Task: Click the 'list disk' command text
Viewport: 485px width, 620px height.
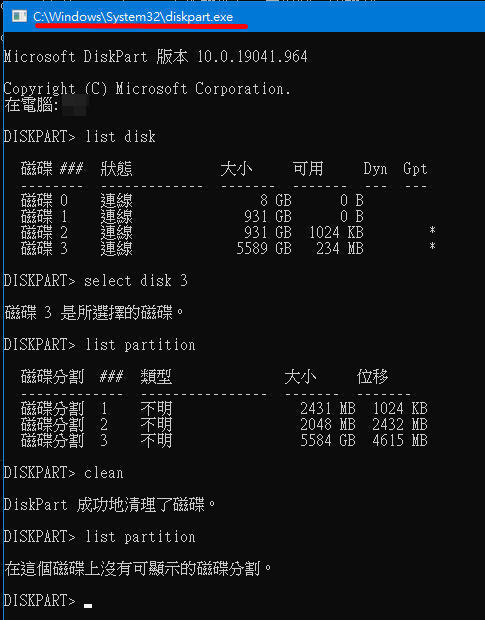Action: pos(120,137)
